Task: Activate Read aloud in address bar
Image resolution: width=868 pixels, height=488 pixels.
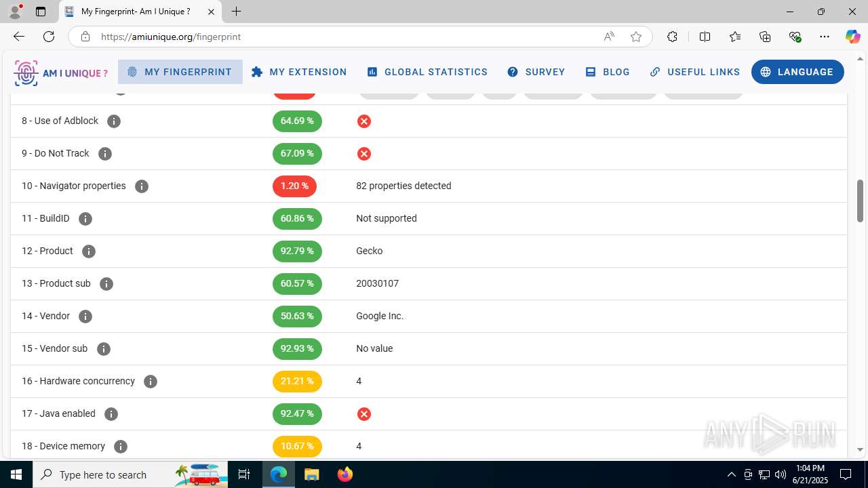Action: coord(609,37)
